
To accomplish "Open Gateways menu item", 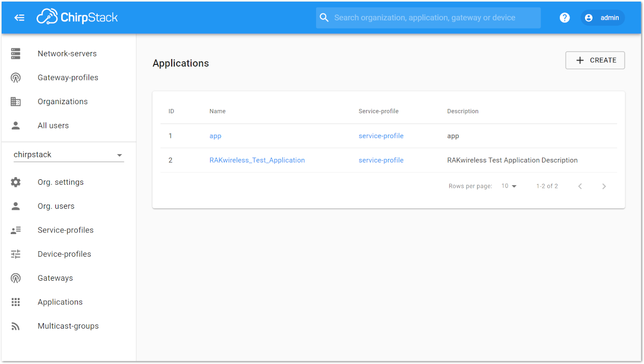I will (69, 278).
